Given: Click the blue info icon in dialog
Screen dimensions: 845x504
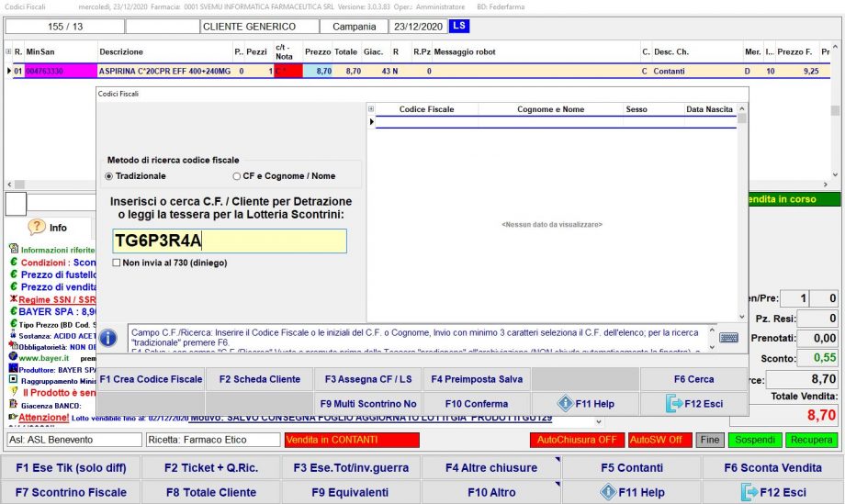Looking at the screenshot, I should 108,338.
